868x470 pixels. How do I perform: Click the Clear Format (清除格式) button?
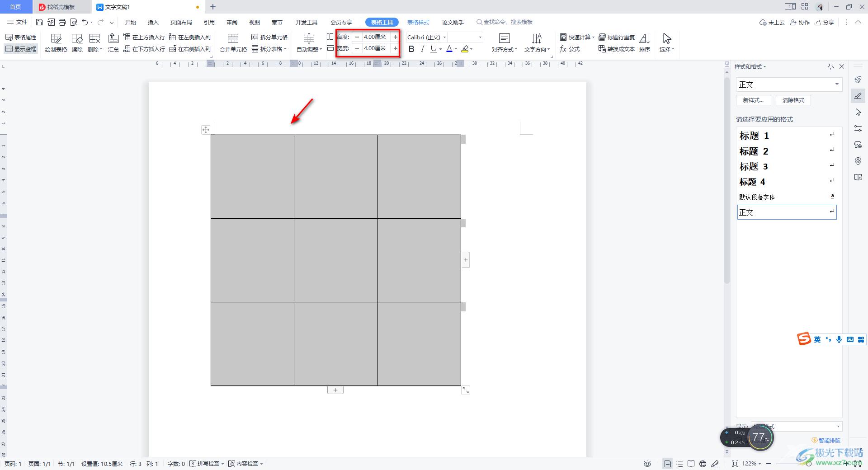click(x=793, y=100)
